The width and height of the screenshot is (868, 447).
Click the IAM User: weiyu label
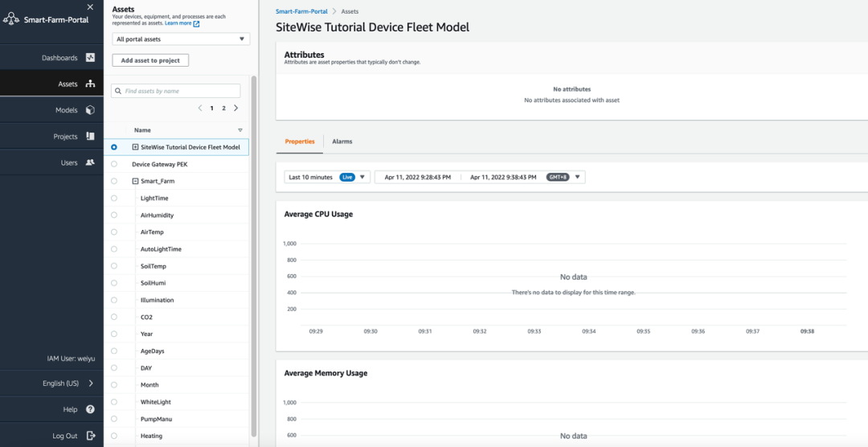click(x=71, y=359)
